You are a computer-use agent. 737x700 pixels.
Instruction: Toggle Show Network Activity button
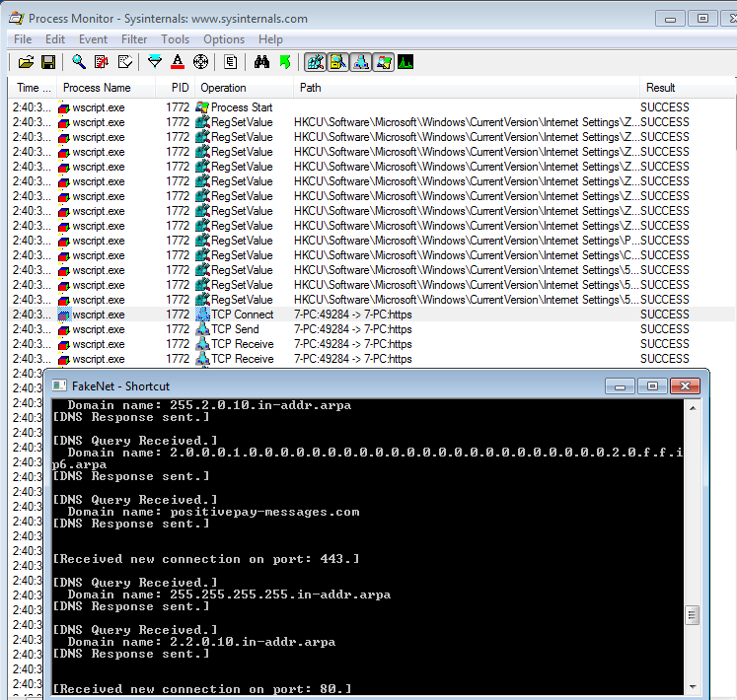pos(360,62)
